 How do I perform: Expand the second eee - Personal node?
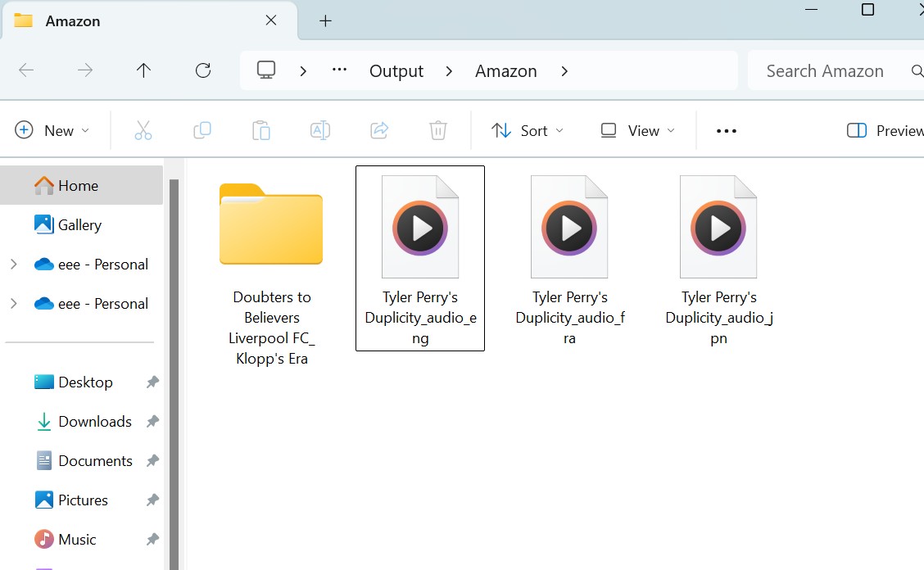14,304
